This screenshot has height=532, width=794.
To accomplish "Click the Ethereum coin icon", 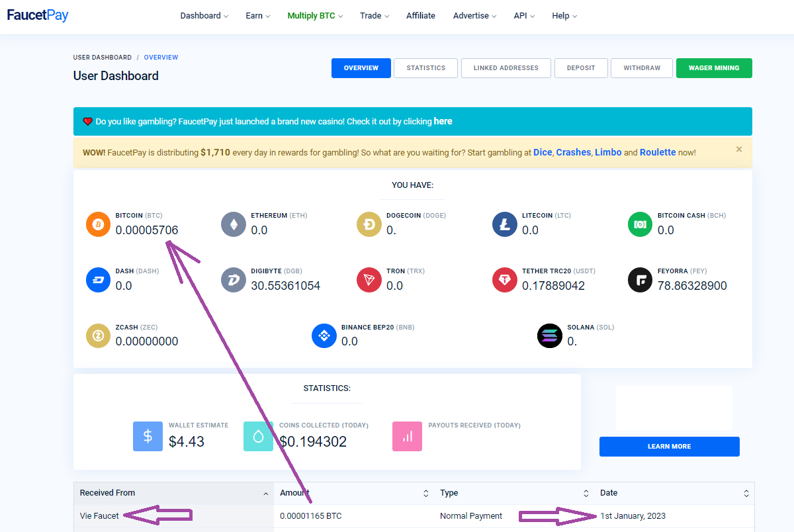I will (x=234, y=224).
